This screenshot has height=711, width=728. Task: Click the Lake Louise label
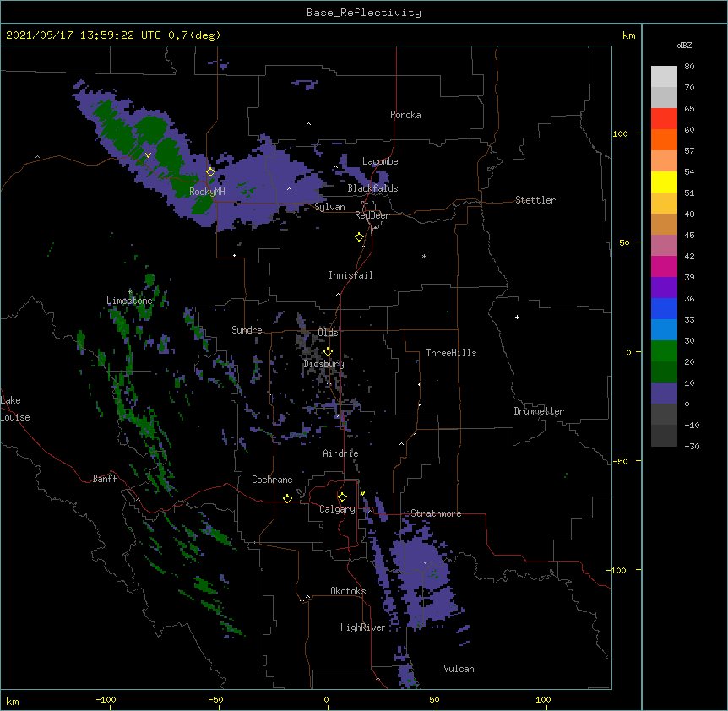pos(15,409)
